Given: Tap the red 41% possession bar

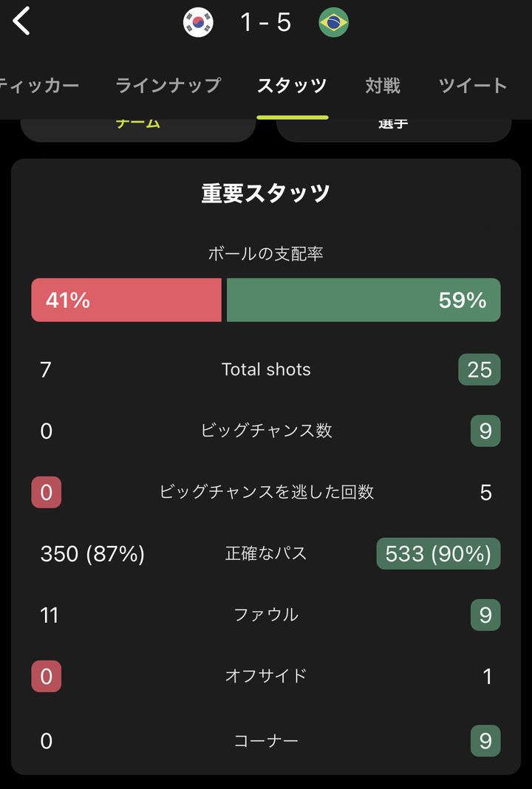Looking at the screenshot, I should [x=126, y=300].
